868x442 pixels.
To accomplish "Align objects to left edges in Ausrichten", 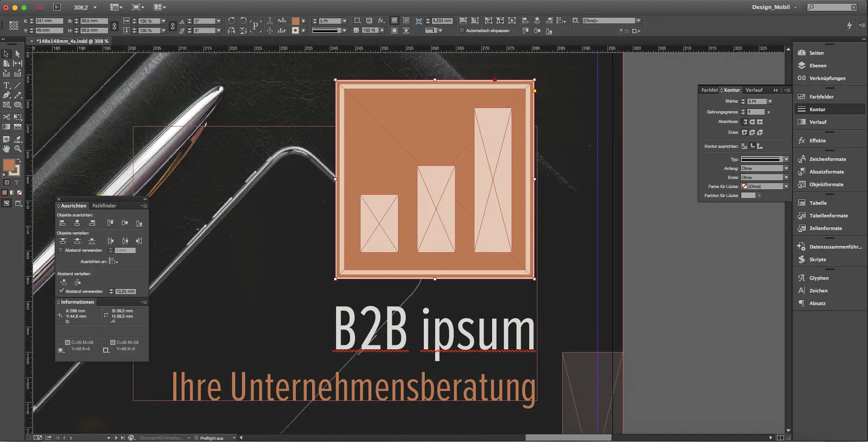I will point(63,223).
